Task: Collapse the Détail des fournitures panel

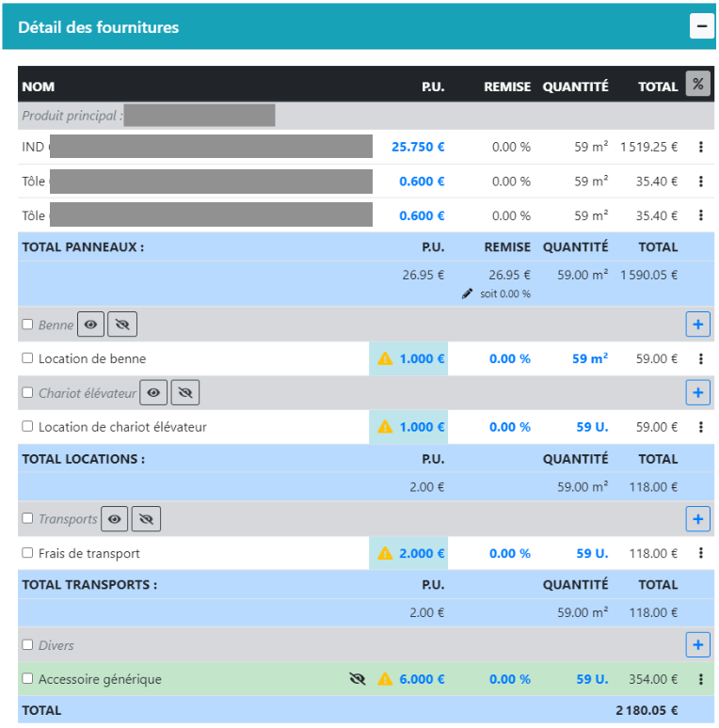Action: [x=701, y=26]
